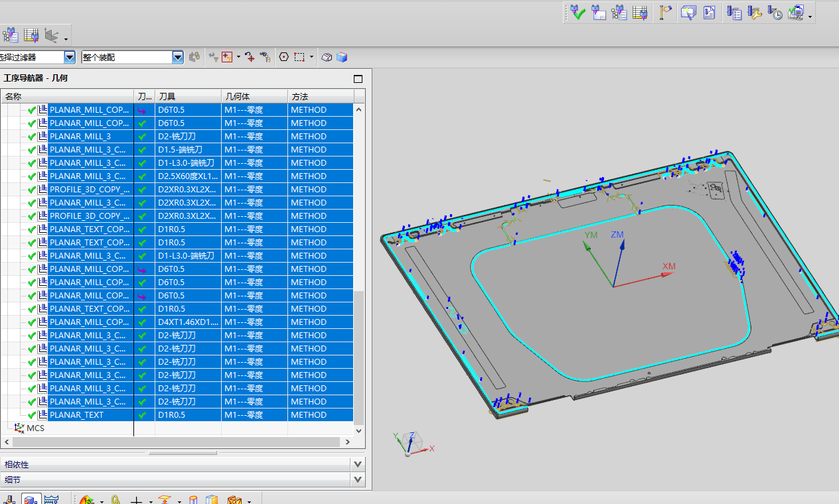The image size is (839, 504).
Task: Toggle the PLANAR_MILL_3 operation checkmark
Action: click(31, 137)
